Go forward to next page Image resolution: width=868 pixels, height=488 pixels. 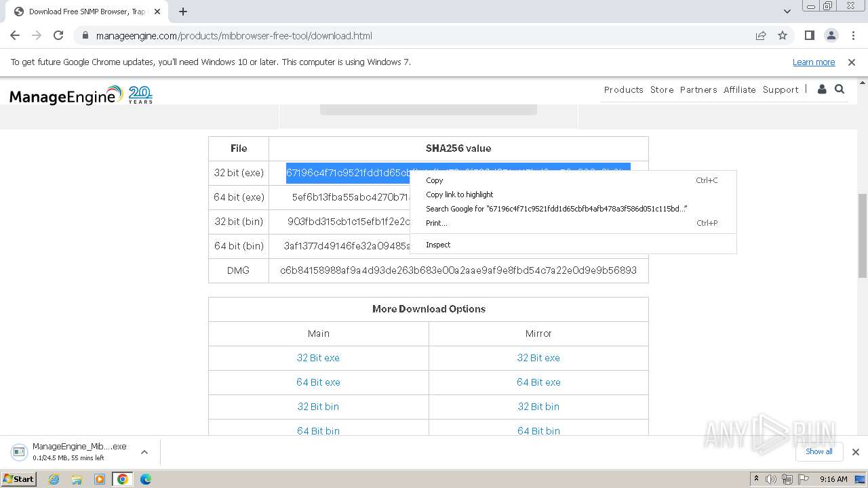37,36
